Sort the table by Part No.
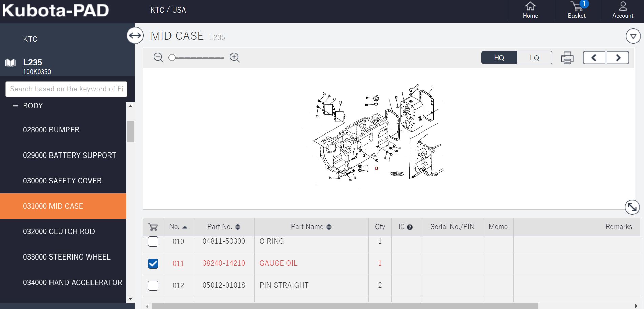This screenshot has height=309, width=644. (x=224, y=227)
